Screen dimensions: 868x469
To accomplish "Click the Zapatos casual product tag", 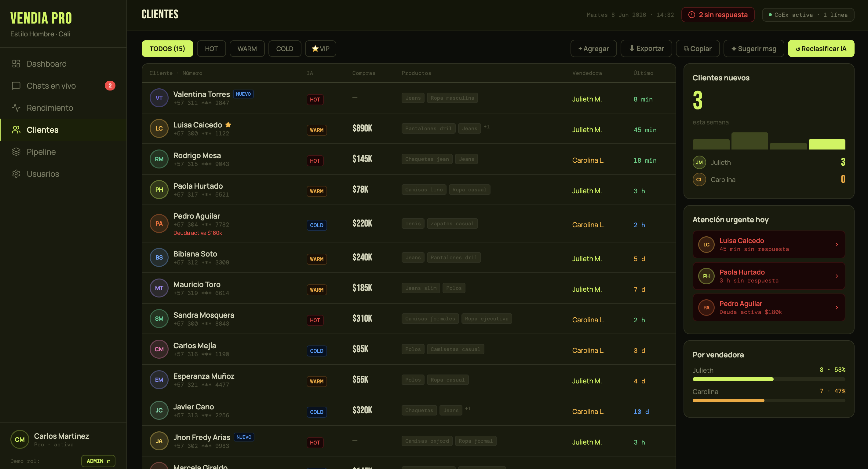I will click(x=452, y=223).
